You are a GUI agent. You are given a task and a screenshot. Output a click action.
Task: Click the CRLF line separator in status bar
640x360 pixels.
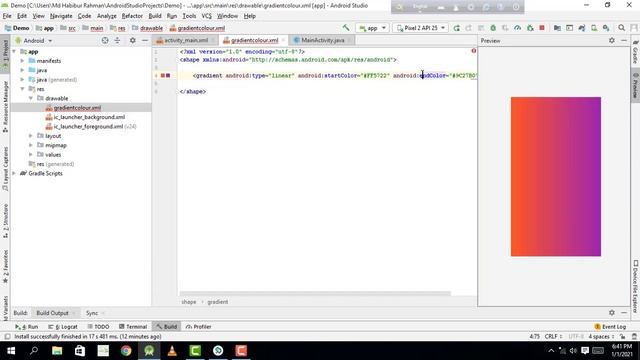point(553,337)
